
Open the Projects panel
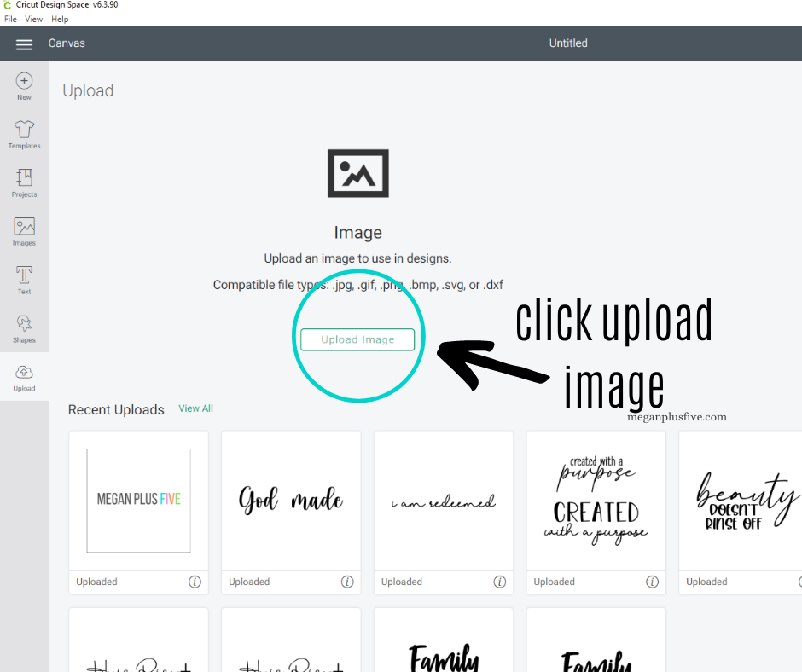[x=24, y=183]
